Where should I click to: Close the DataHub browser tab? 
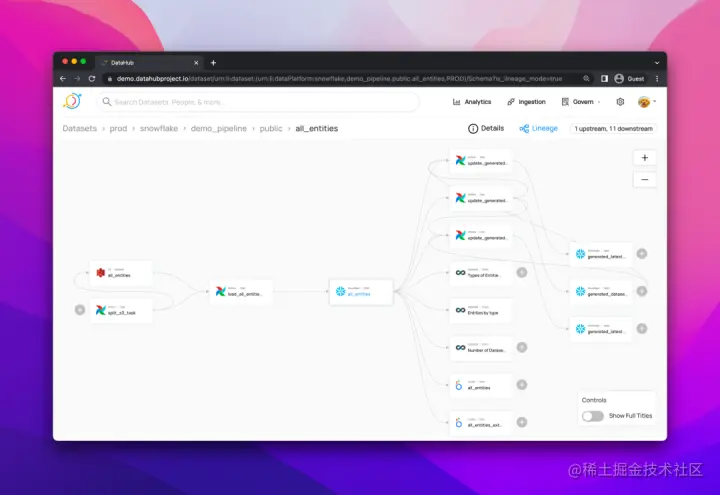(196, 63)
